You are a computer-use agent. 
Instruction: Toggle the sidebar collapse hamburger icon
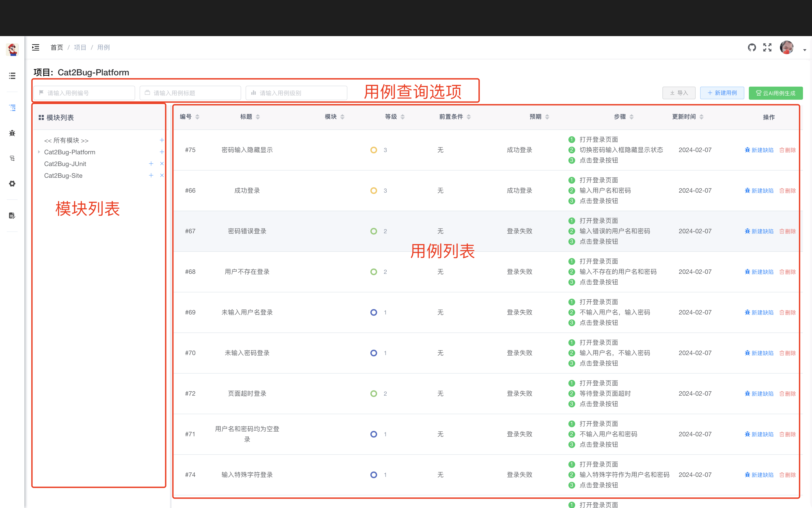[x=36, y=47]
